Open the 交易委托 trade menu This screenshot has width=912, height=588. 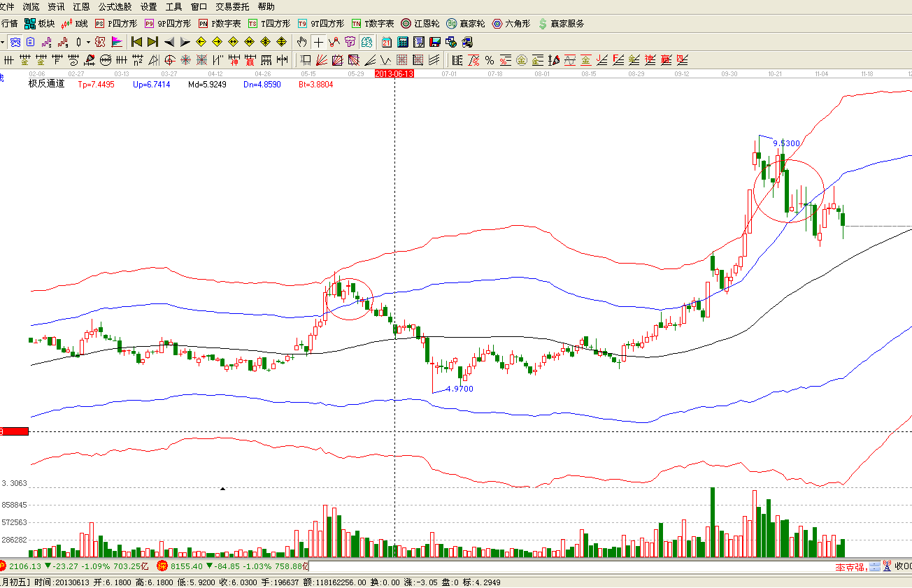click(x=232, y=6)
